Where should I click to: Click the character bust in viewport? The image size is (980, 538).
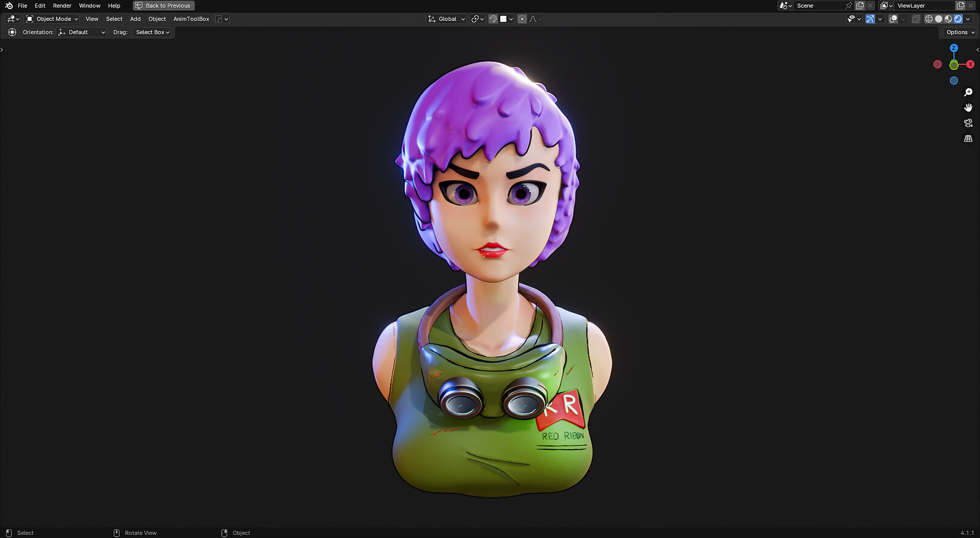click(491, 279)
